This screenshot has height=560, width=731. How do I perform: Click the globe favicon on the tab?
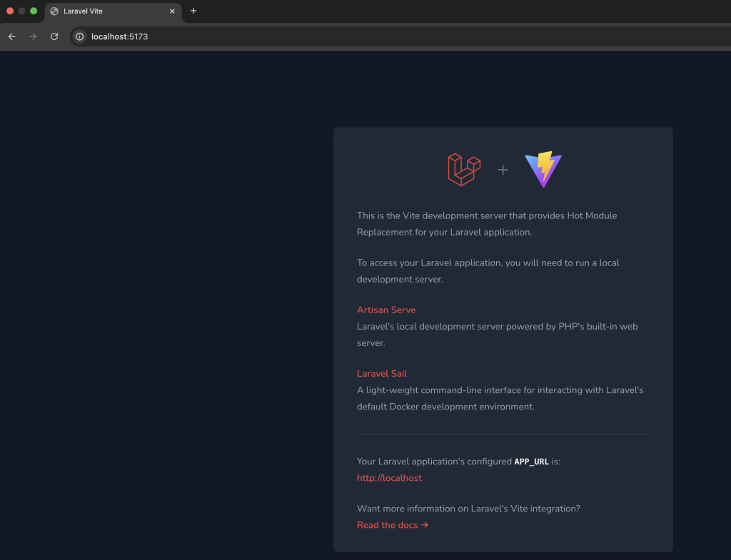tap(54, 11)
